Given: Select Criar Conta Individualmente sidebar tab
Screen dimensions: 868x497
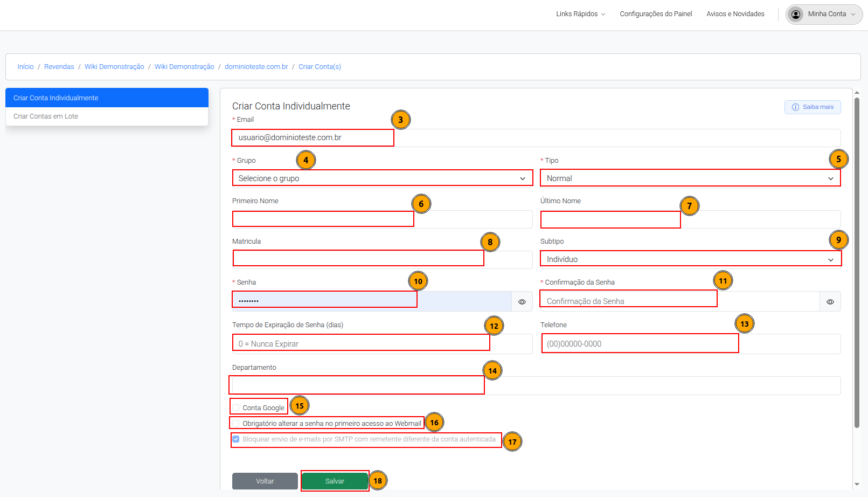Looking at the screenshot, I should 107,98.
